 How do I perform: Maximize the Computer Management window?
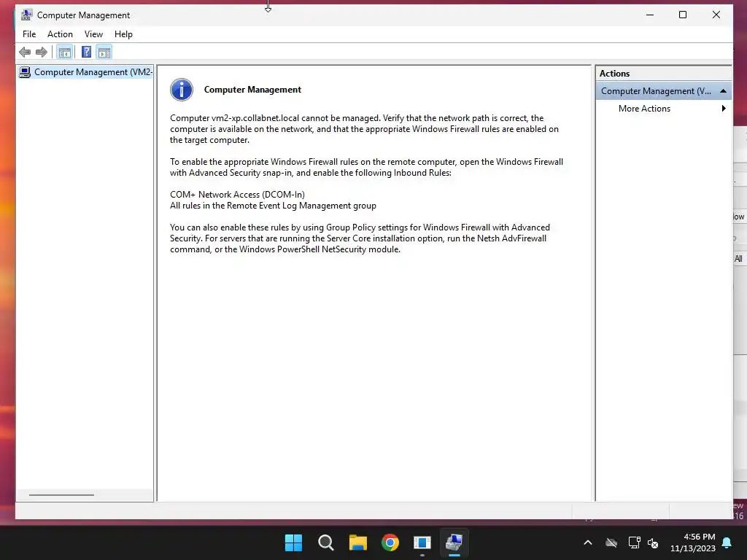[x=683, y=15]
